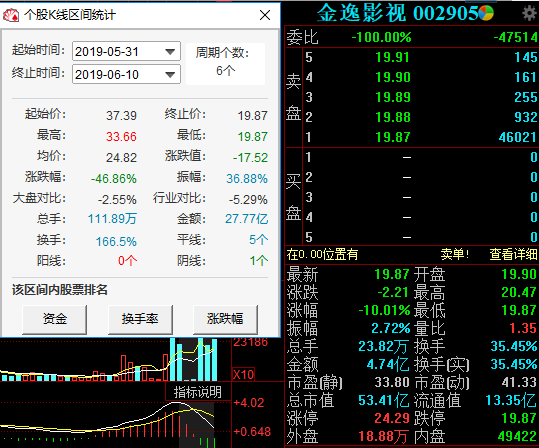Click the 流通值 value 13.35亿
This screenshot has height=448, width=539.
(511, 400)
